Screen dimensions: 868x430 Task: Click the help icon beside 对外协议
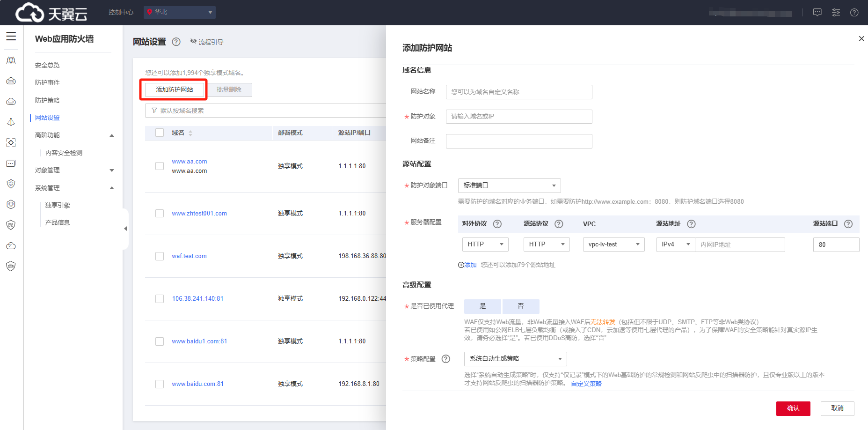497,224
